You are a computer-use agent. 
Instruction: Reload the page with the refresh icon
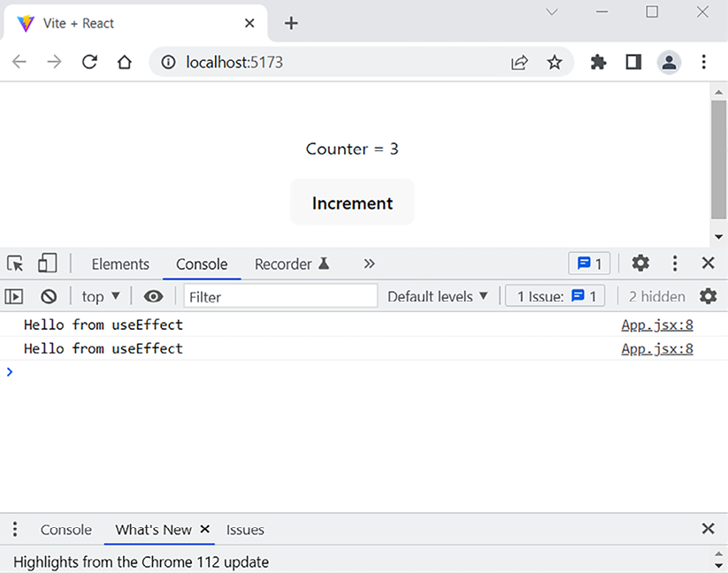(89, 62)
